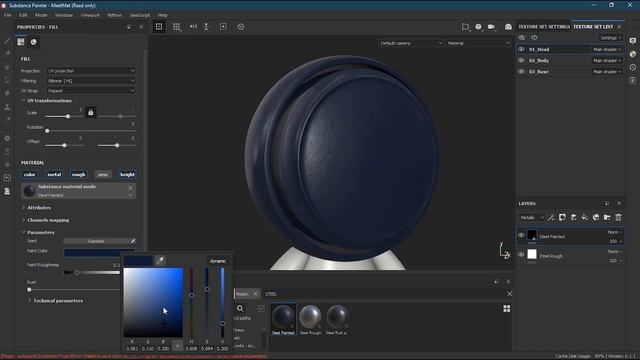Image resolution: width=640 pixels, height=360 pixels.
Task: Switch to Texture Set List tab
Action: pos(593,27)
